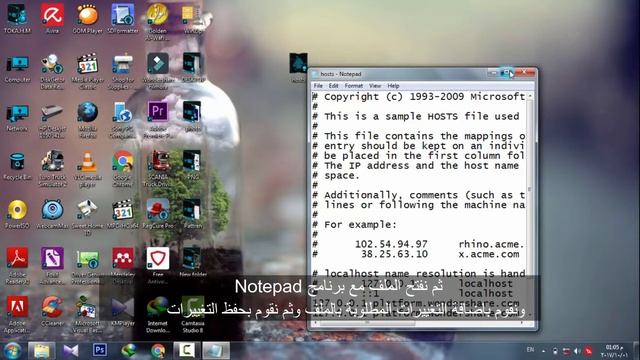Image resolution: width=640 pixels, height=360 pixels.
Task: Open Sweet Home 3D desktop shortcut
Action: click(x=87, y=218)
